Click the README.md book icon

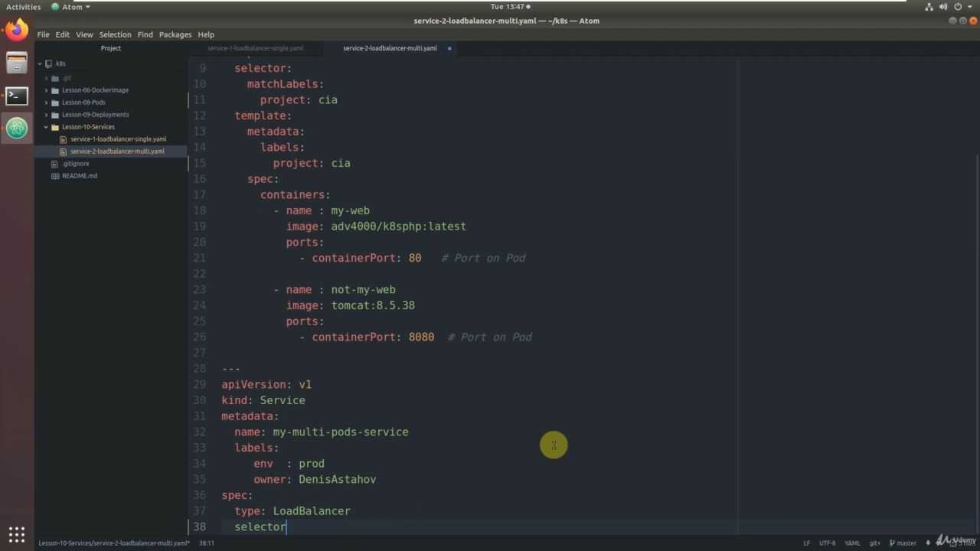[x=55, y=176]
